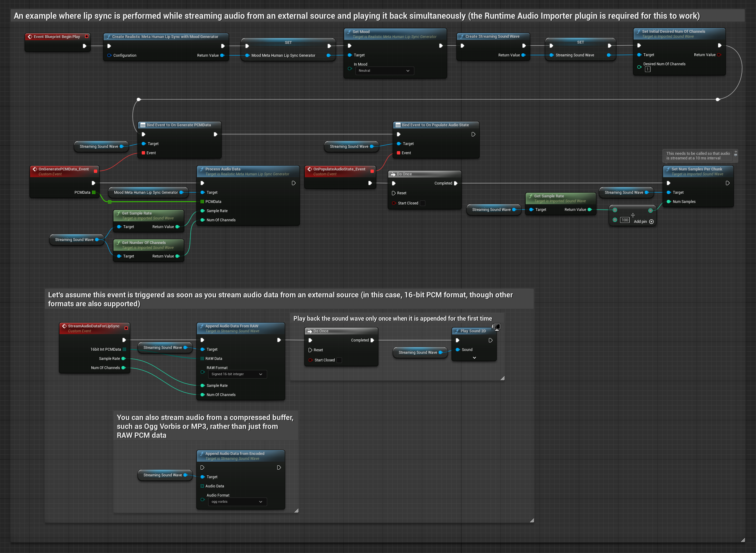Click the red delegate pin on StreamAudioDataForLipSync event
The height and width of the screenshot is (553, 756).
point(126,328)
